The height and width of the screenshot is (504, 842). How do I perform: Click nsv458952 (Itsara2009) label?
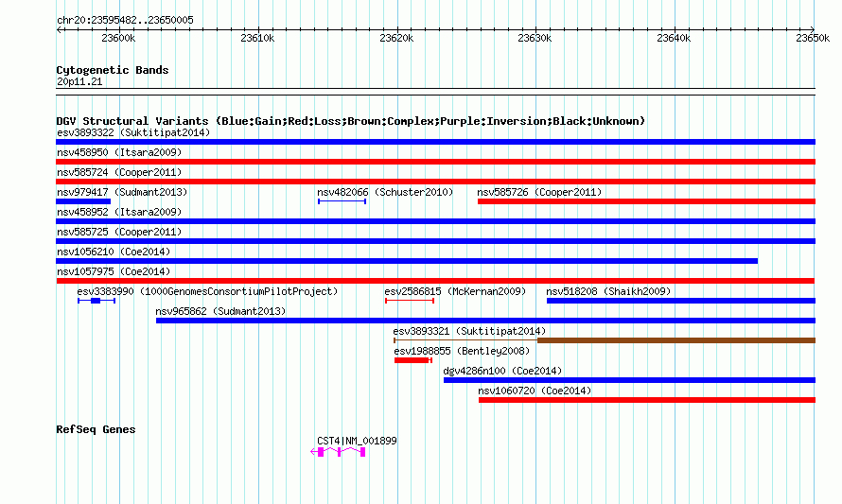pyautogui.click(x=119, y=212)
